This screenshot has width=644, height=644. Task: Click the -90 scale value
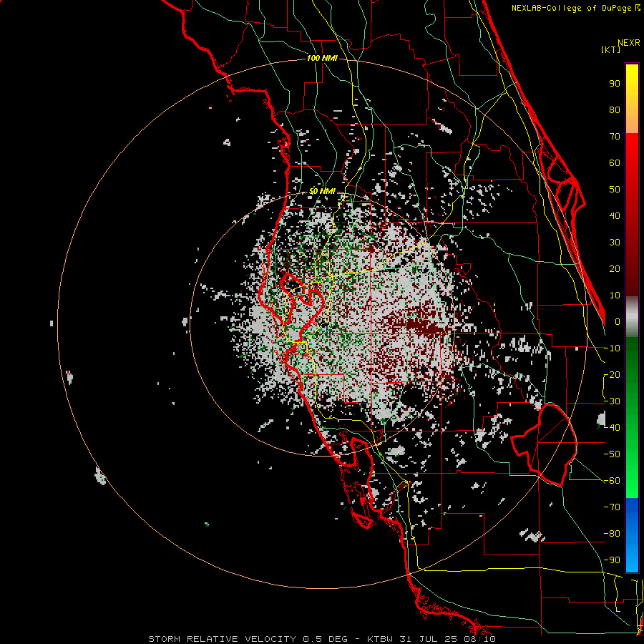(612, 560)
